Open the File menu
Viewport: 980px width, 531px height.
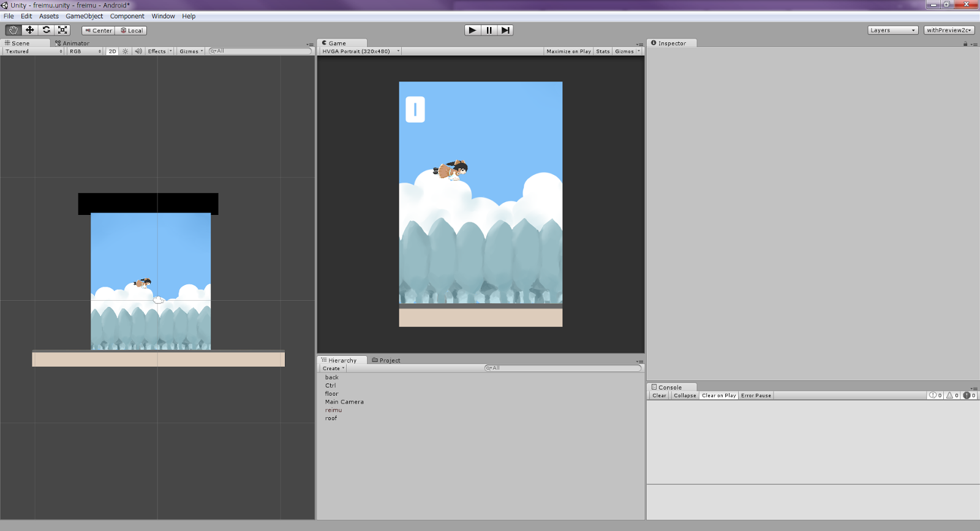tap(9, 16)
